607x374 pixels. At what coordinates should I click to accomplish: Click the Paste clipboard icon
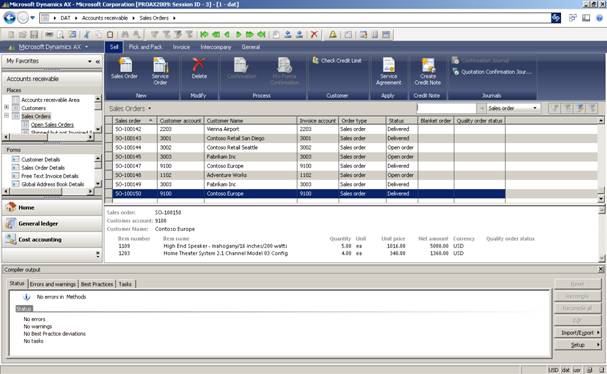tap(110, 34)
